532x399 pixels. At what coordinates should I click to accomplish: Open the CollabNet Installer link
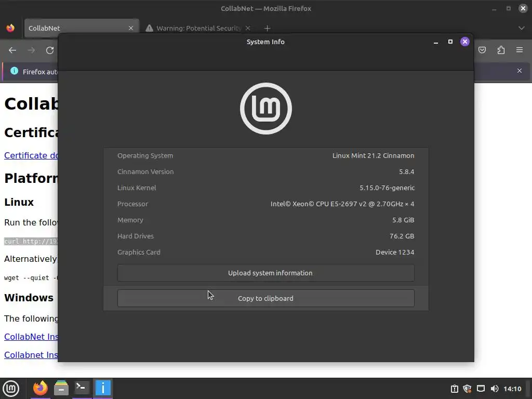(31, 337)
